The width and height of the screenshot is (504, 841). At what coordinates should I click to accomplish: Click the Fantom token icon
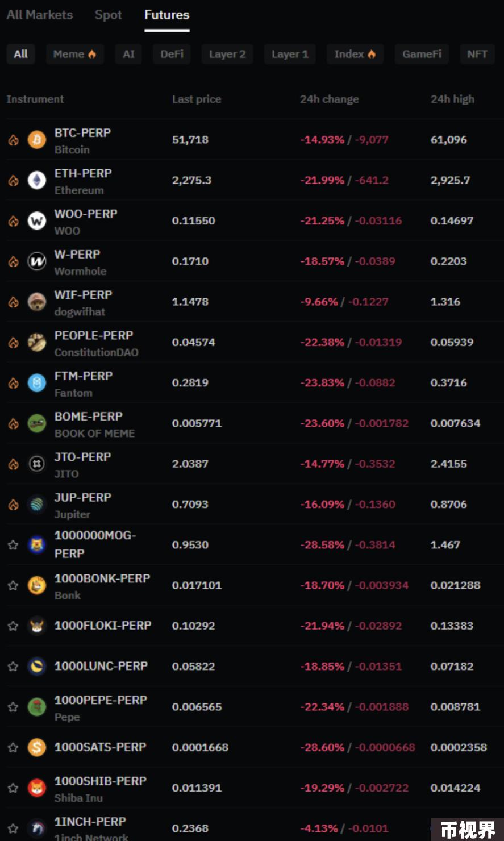37,383
